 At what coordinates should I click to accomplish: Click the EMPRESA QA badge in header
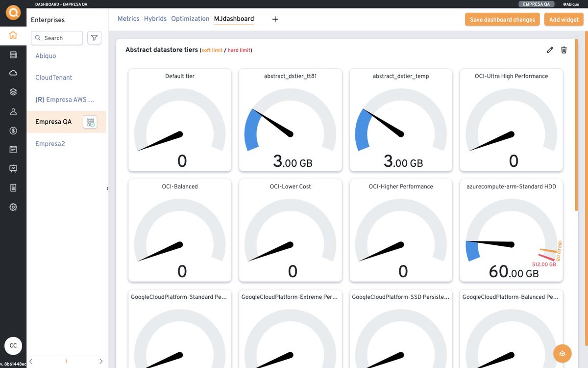(x=537, y=4)
